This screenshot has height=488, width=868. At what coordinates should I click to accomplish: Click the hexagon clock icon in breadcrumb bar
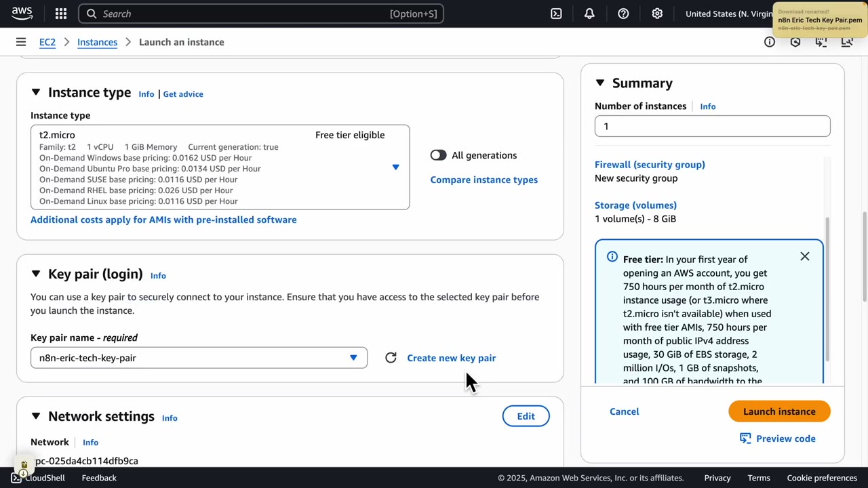(x=795, y=42)
